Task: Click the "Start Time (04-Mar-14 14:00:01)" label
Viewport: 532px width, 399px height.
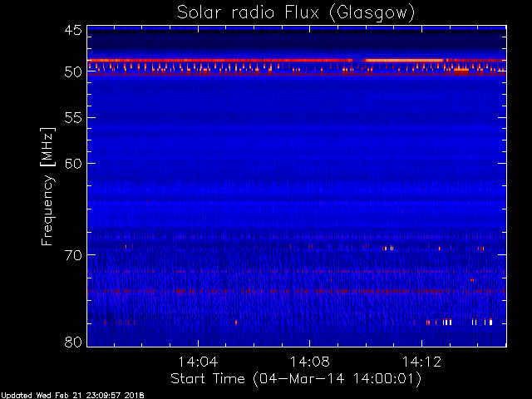Action: [296, 379]
